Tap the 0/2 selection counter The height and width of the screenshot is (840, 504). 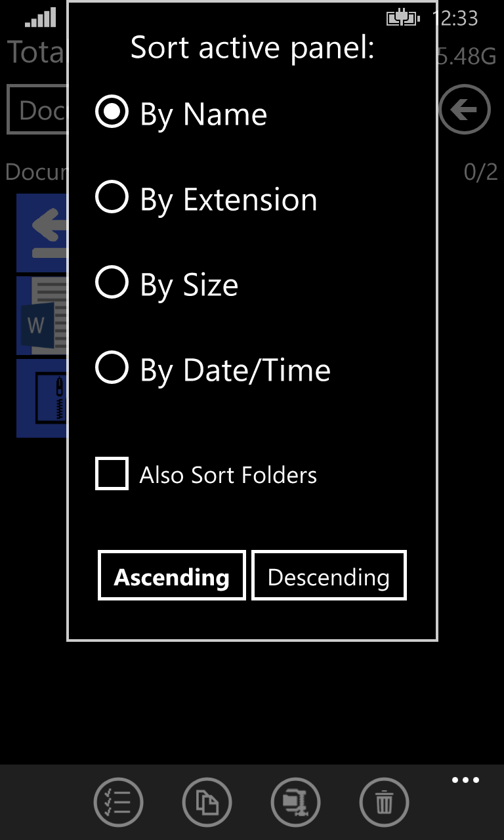pos(482,172)
